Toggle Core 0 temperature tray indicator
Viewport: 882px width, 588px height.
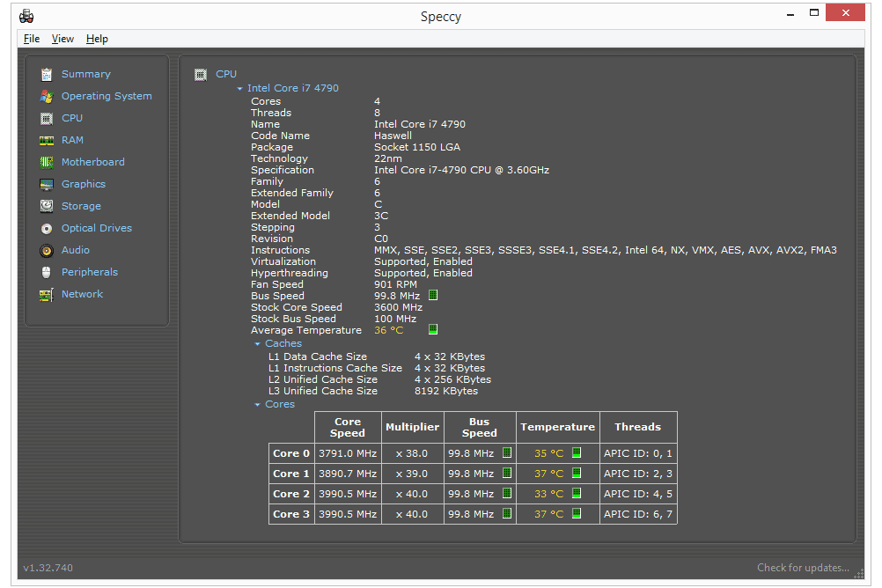tap(577, 453)
